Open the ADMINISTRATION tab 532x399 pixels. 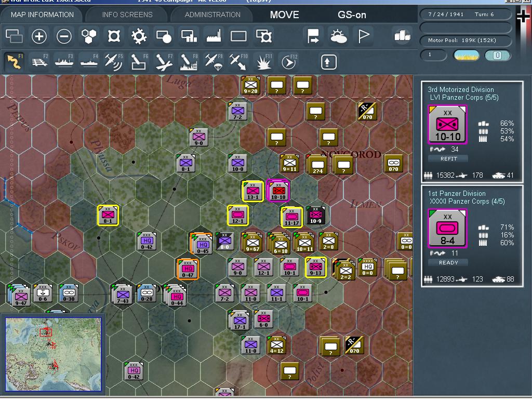coord(212,15)
